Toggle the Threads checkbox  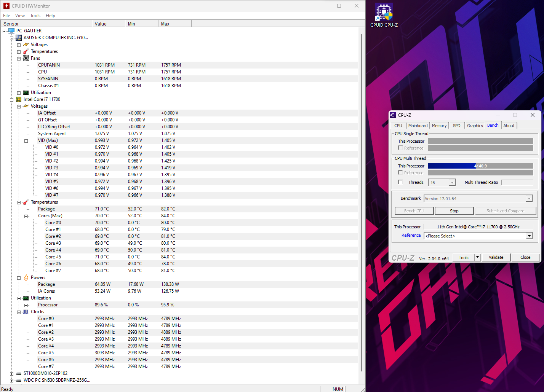coord(400,182)
